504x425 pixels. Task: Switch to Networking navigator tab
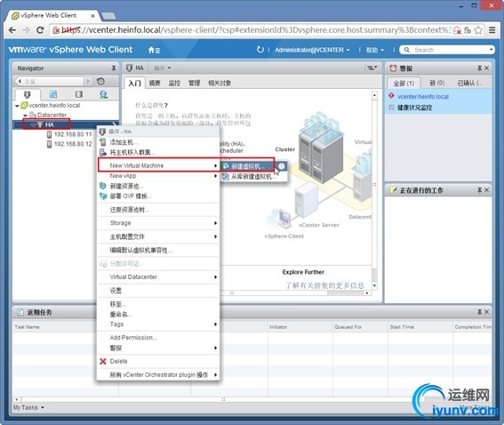point(104,94)
